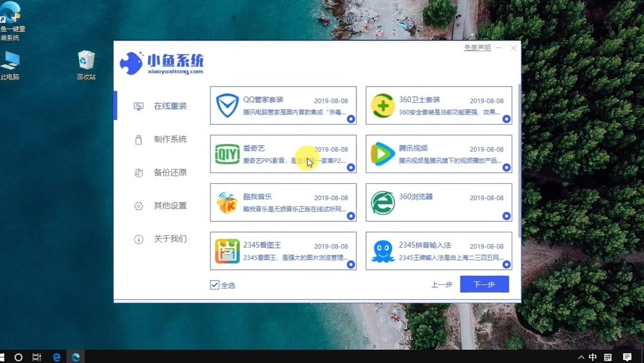
Task: Click the 360浏览器 green icon
Action: click(382, 202)
